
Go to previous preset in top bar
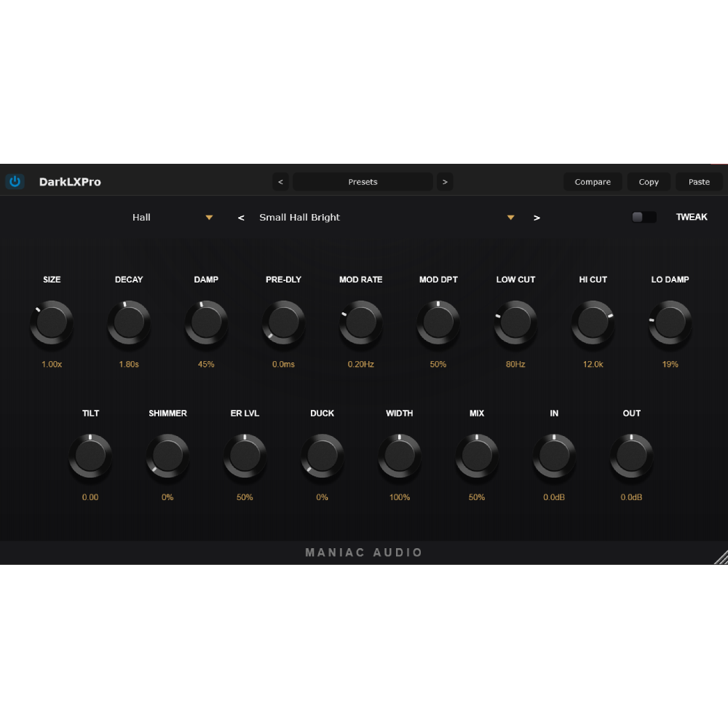[280, 181]
